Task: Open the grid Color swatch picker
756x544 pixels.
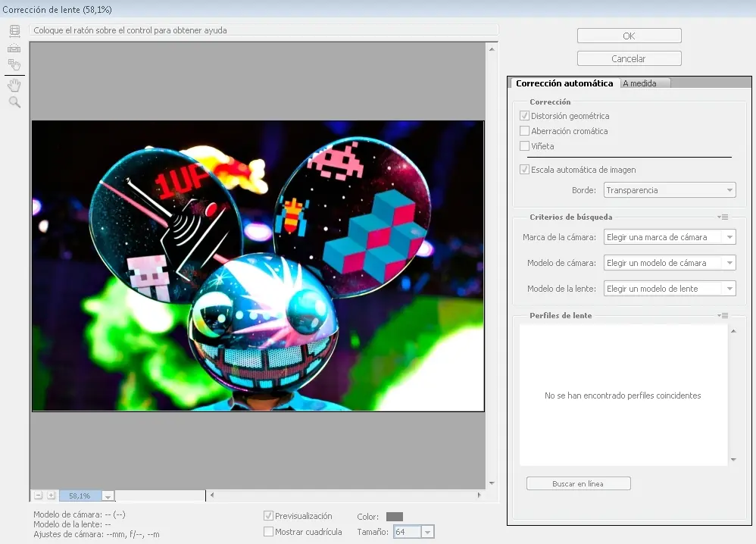Action: point(394,517)
